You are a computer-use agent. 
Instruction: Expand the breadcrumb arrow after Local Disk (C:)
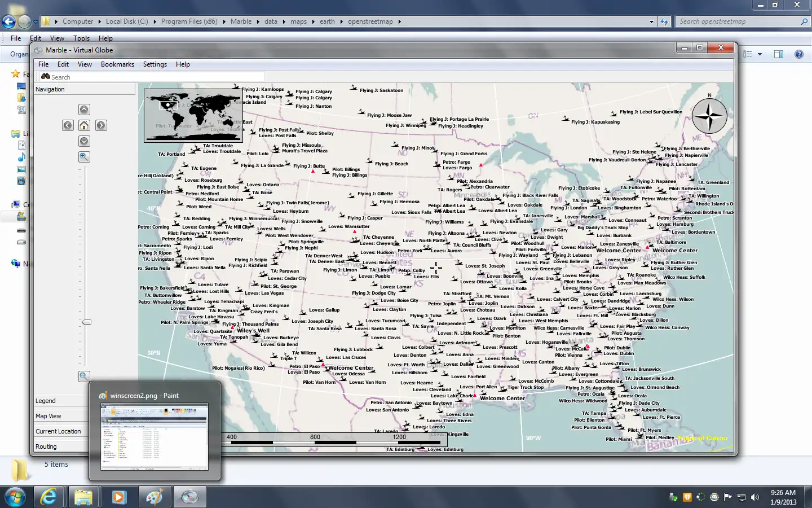pyautogui.click(x=155, y=21)
